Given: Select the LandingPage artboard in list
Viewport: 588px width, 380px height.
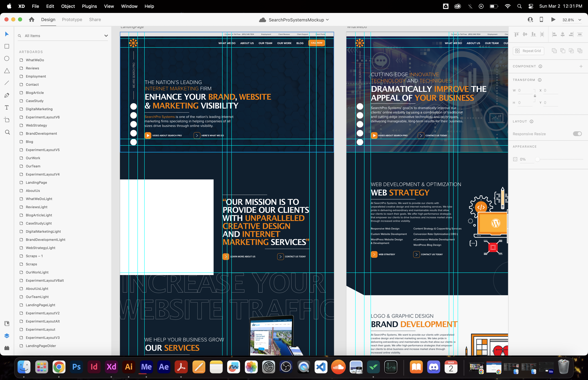Looking at the screenshot, I should click(36, 183).
